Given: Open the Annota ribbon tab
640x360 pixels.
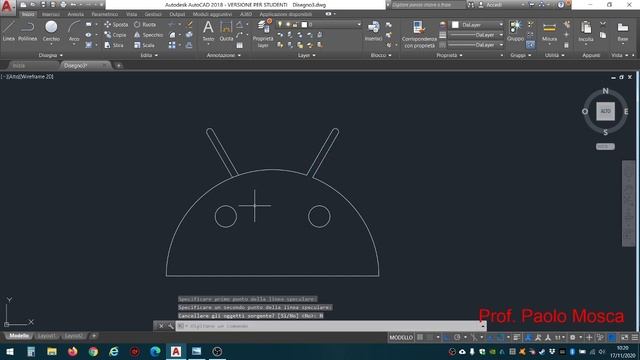Looking at the screenshot, I should click(76, 14).
